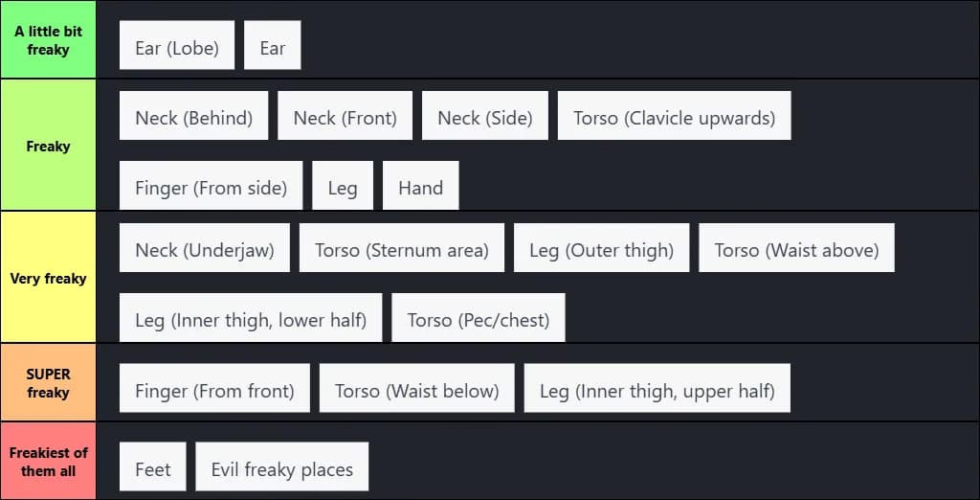Select the "Feet" tile
The height and width of the screenshot is (500, 980).
(x=153, y=467)
